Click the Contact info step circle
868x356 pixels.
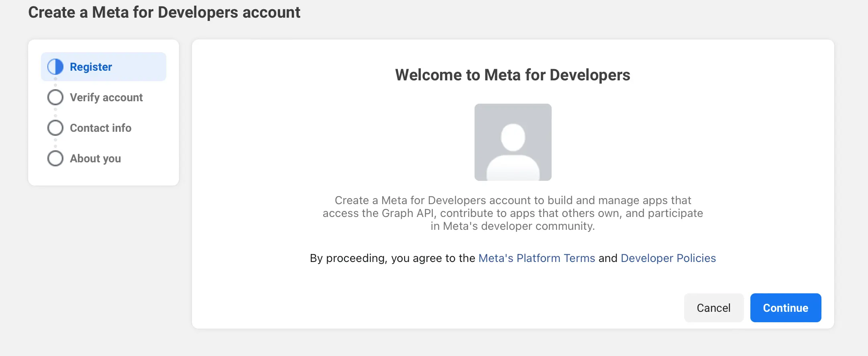pos(55,128)
